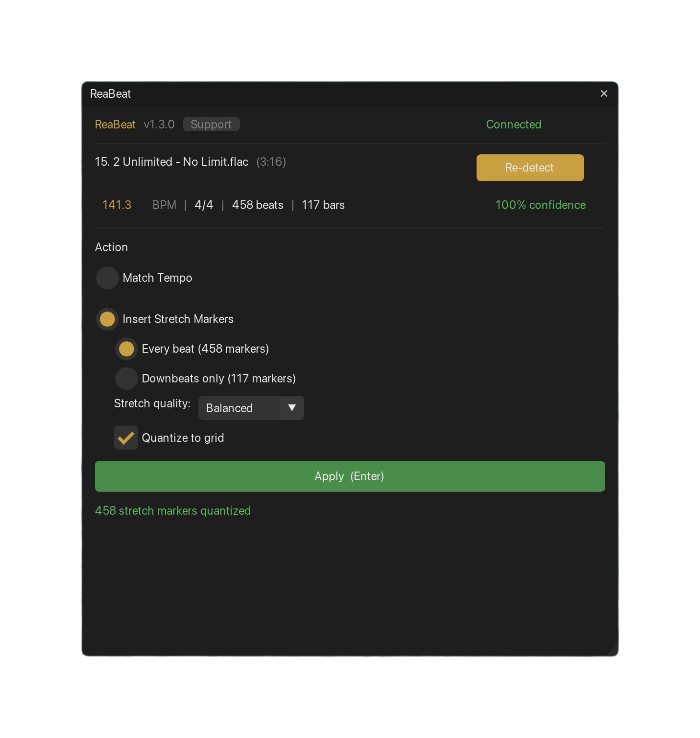700x738 pixels.
Task: Click the v1.3.0 version label
Action: 159,125
